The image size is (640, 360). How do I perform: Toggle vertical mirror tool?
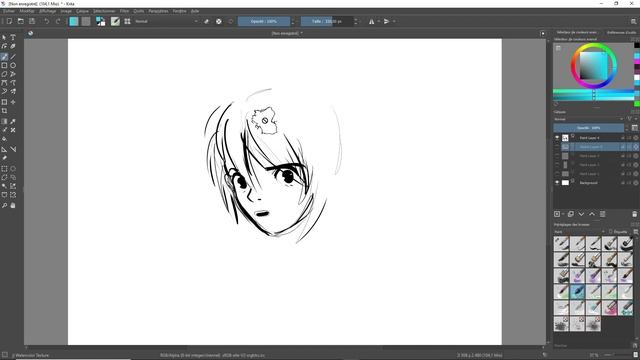[386, 21]
